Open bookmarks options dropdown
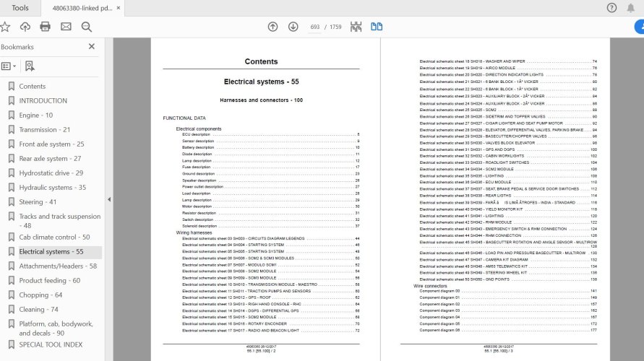644x361 pixels. 9,66
